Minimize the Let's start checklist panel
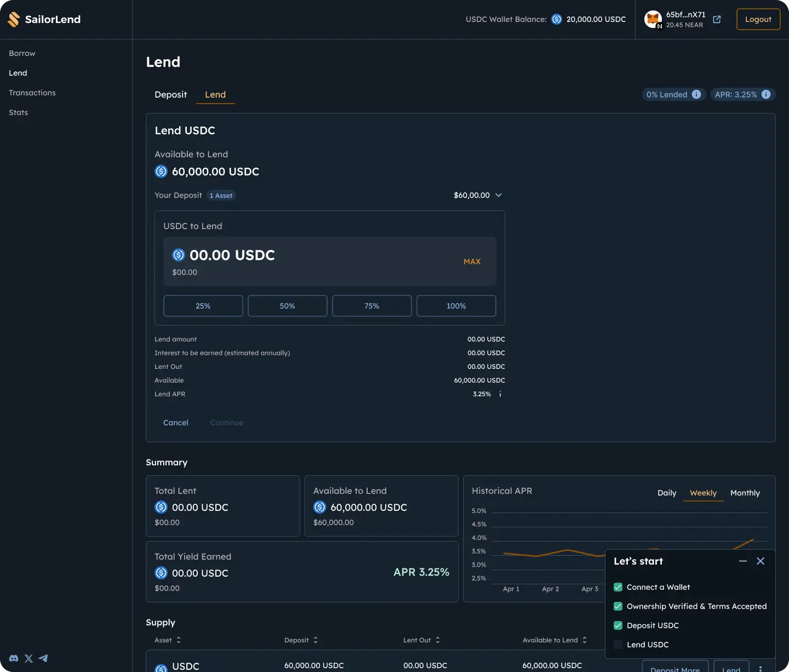 742,561
